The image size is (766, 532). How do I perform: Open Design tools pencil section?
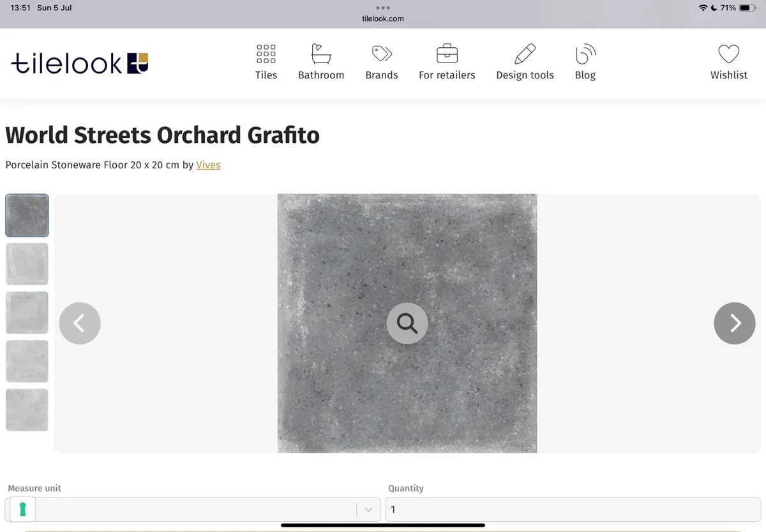[x=525, y=62]
